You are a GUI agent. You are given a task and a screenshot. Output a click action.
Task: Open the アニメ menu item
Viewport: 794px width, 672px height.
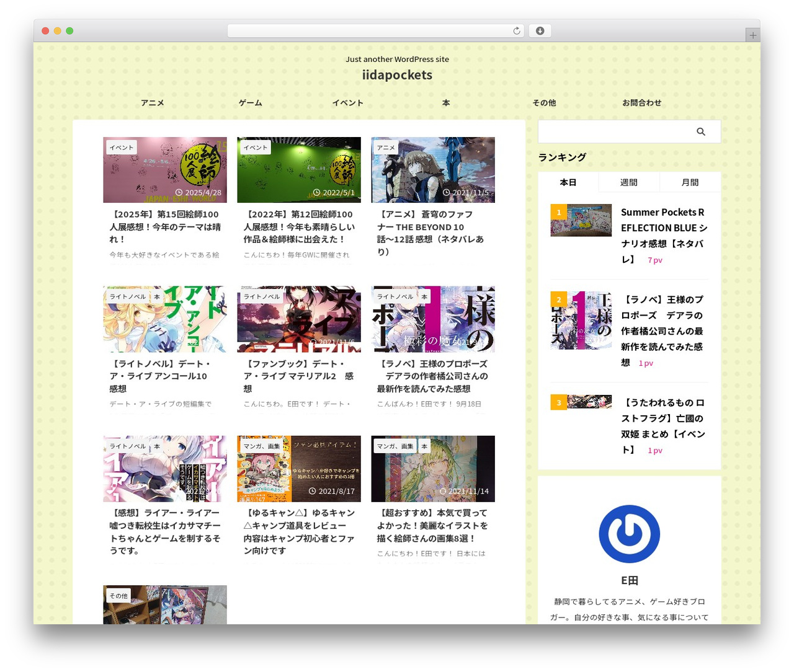point(153,103)
